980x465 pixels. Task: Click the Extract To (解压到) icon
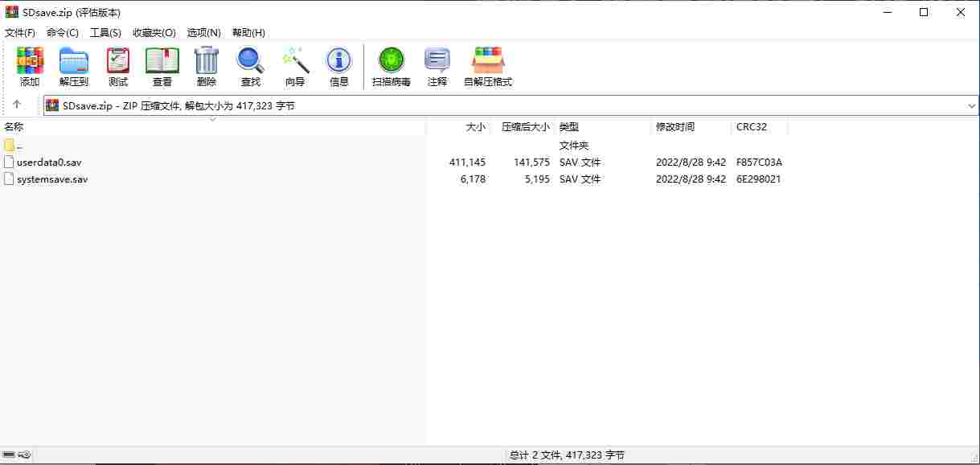pyautogui.click(x=74, y=67)
